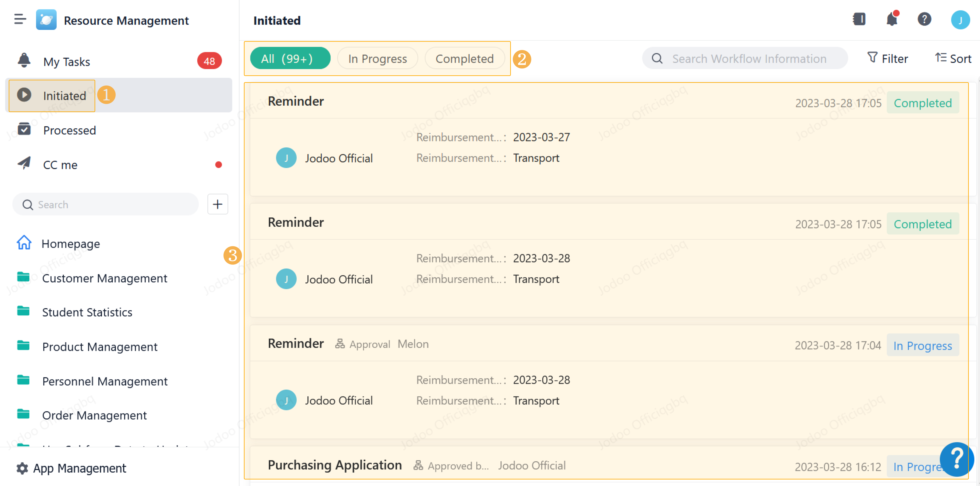
Task: Click the approval node icon beside Melon
Action: [340, 344]
